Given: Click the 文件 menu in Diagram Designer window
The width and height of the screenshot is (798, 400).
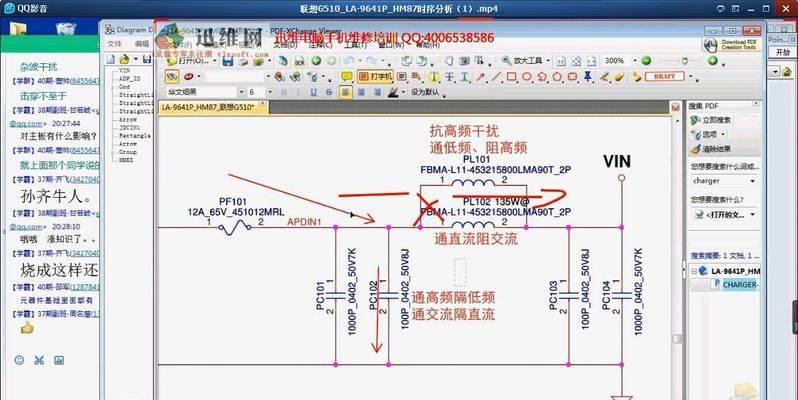Looking at the screenshot, I should click(115, 44).
